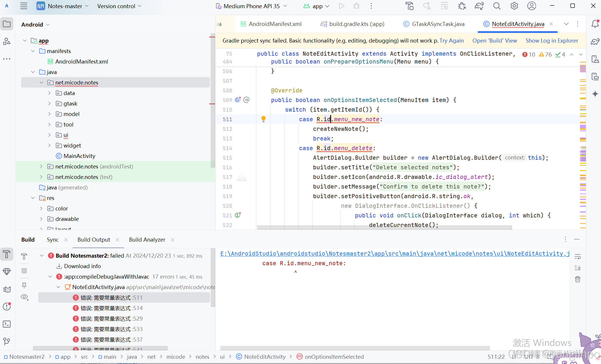Expand the gtask package folder
The width and height of the screenshot is (601, 364).
coord(49,103)
